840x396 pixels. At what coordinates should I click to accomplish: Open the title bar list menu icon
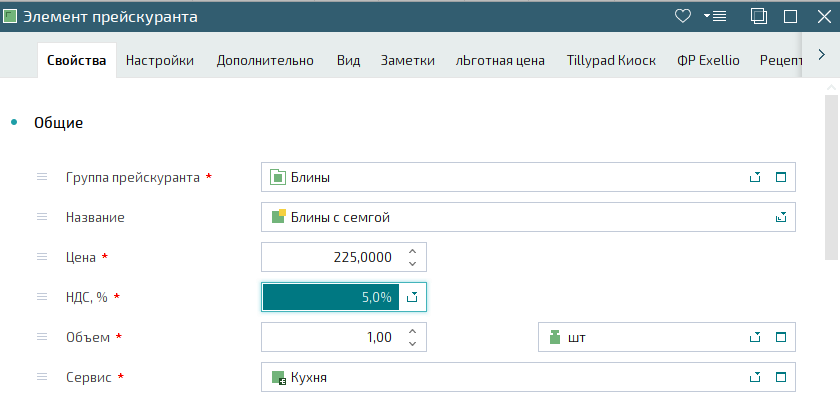tap(715, 17)
